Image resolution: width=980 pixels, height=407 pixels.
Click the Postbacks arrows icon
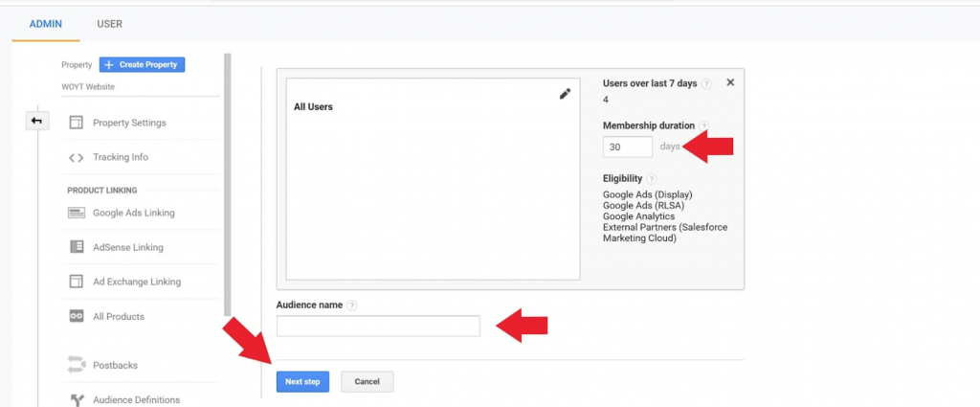(x=77, y=365)
